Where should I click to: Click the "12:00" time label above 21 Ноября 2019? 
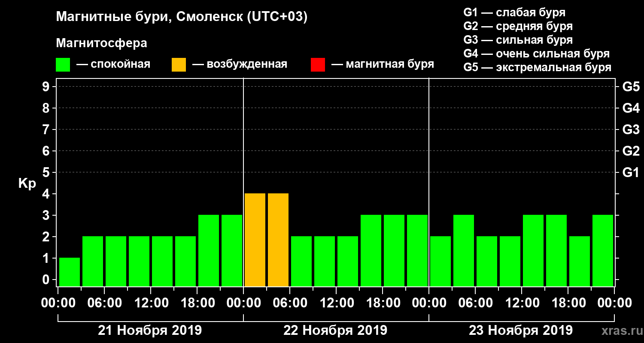tap(151, 303)
